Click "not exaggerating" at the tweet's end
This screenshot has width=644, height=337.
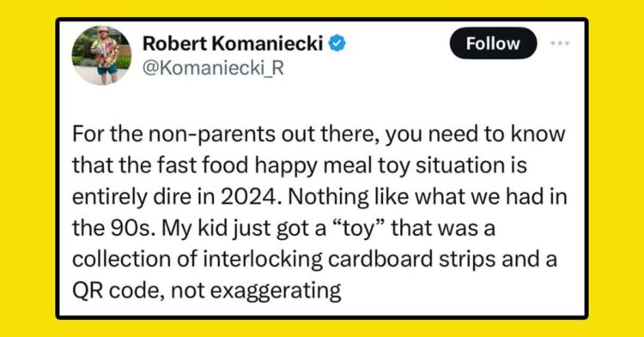click(x=256, y=292)
